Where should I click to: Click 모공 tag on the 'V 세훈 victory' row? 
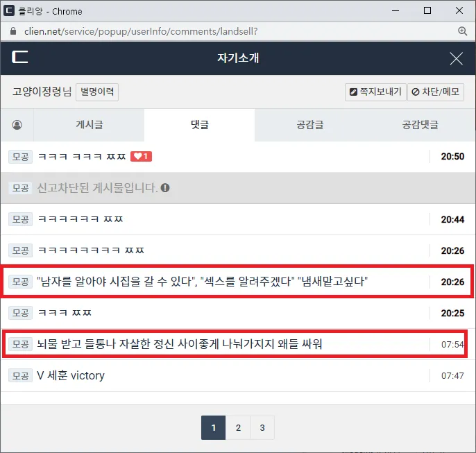point(20,375)
